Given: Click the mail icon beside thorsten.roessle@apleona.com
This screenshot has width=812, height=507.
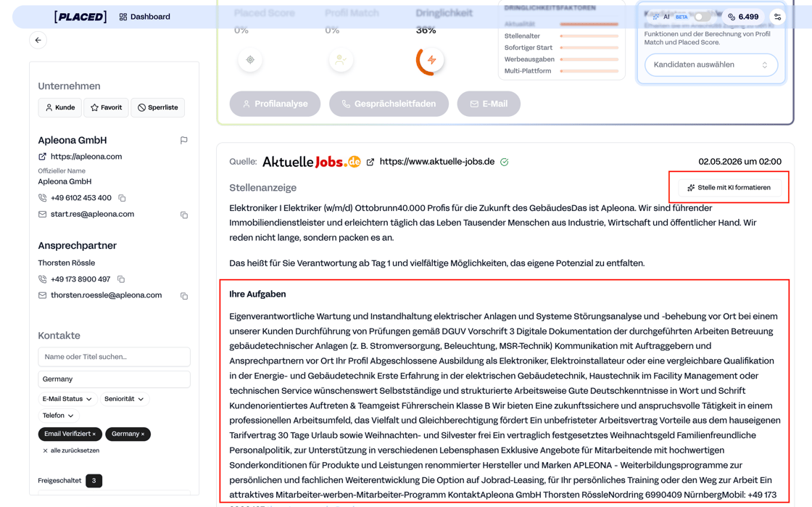Looking at the screenshot, I should [x=43, y=295].
